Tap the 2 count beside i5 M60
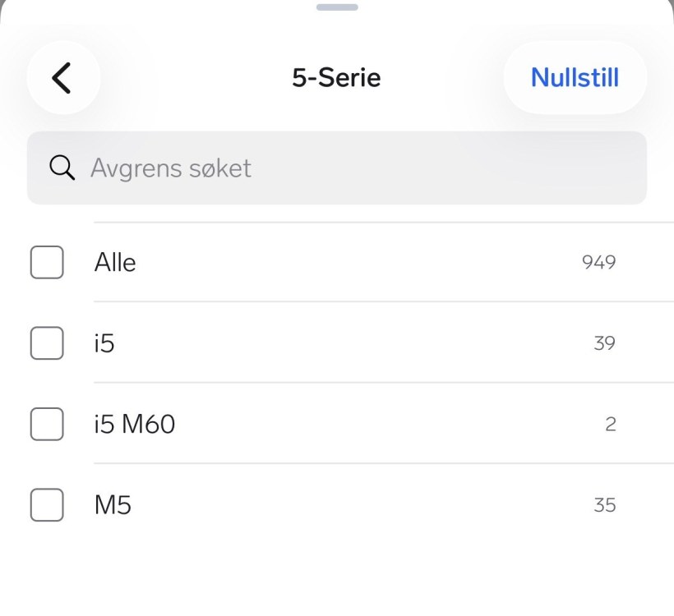The image size is (674, 616). [x=610, y=424]
